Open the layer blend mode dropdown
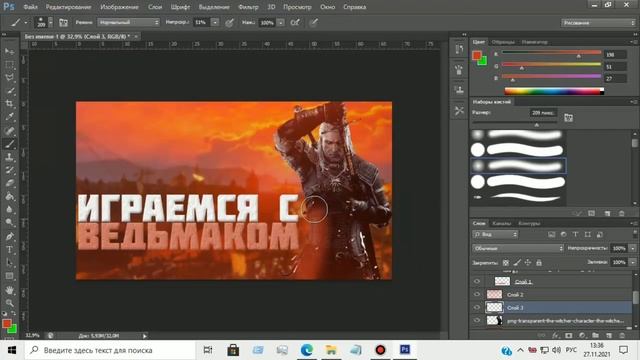640x360 pixels. (x=518, y=248)
